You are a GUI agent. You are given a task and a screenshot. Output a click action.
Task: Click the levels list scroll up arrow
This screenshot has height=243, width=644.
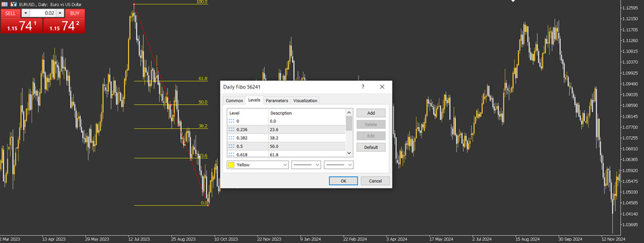pyautogui.click(x=349, y=112)
